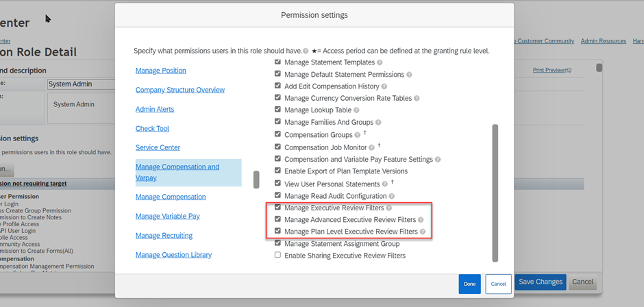Open help icon beside Manage Families And Groups
Viewport: 644px width, 307px height.
(x=378, y=123)
